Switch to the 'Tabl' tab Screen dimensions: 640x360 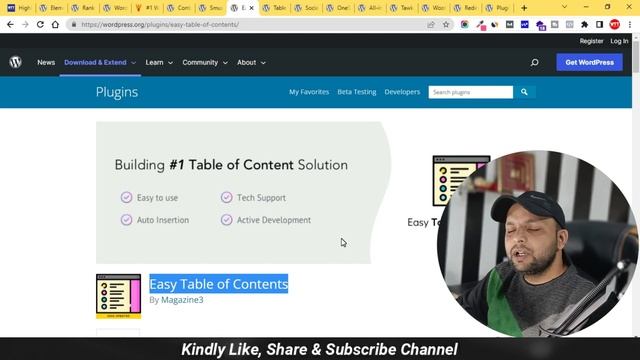pyautogui.click(x=274, y=8)
